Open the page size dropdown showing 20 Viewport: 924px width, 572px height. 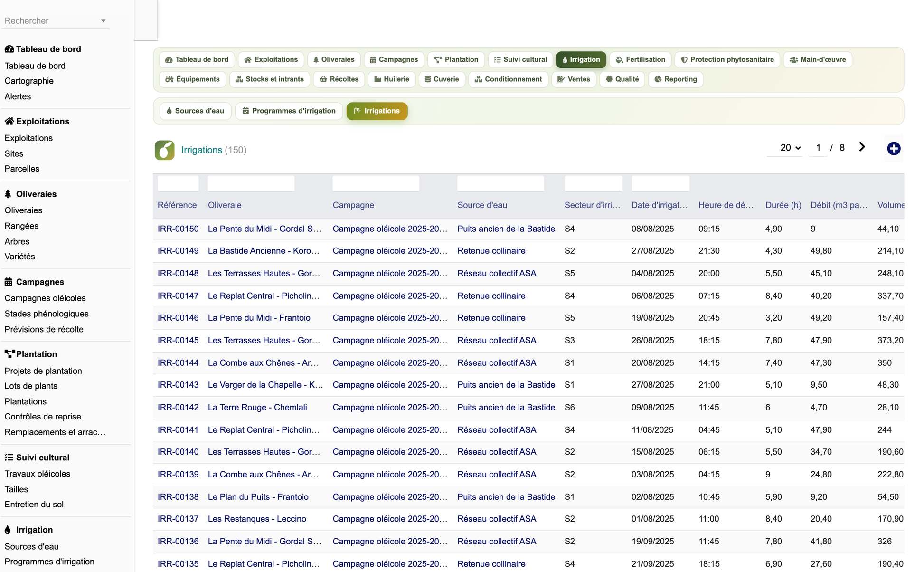click(785, 148)
